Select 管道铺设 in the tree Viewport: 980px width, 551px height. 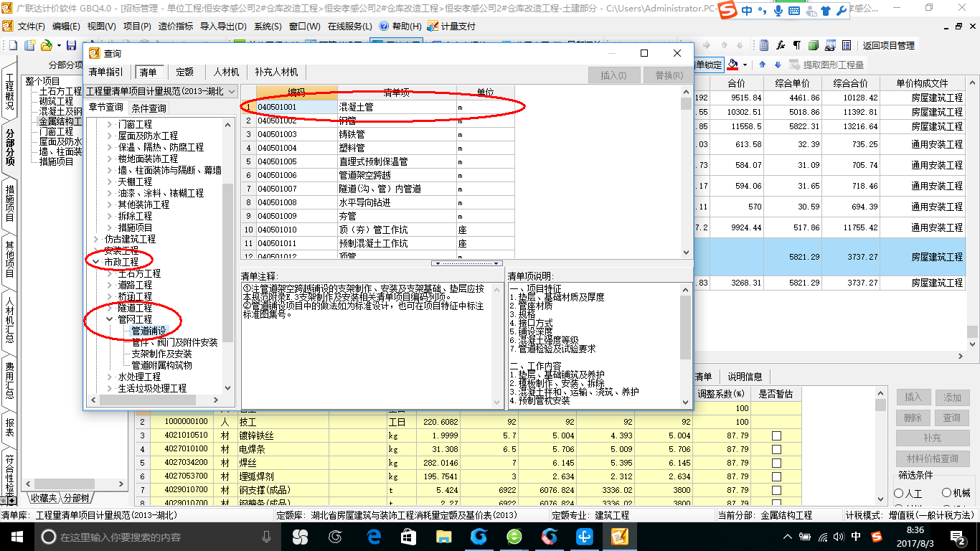tap(149, 331)
